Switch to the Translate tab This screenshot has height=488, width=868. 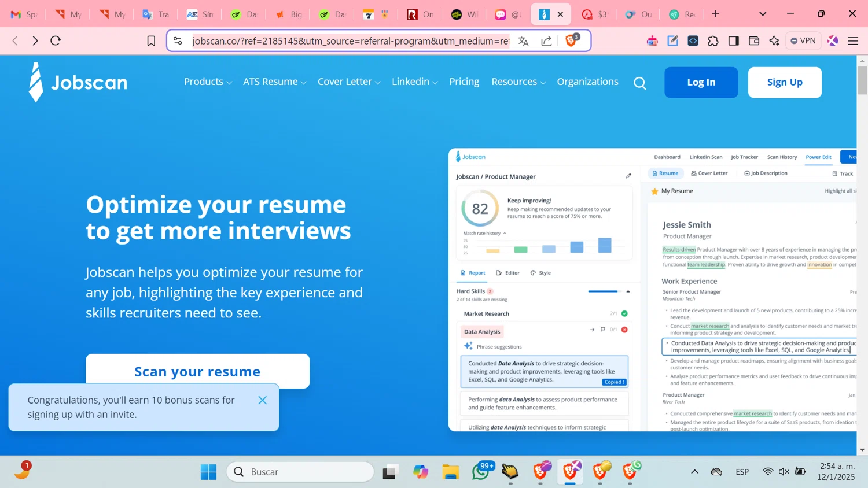click(156, 14)
